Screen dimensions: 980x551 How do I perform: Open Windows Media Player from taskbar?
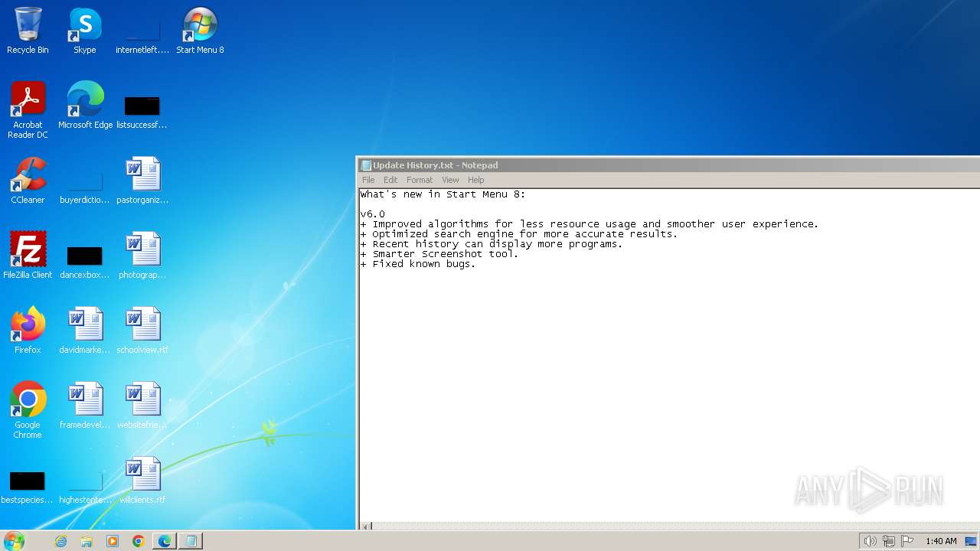pyautogui.click(x=113, y=541)
